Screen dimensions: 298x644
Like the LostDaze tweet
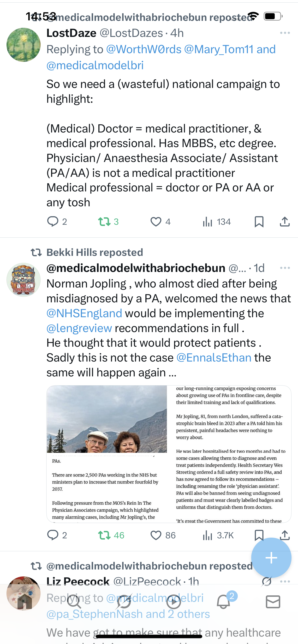[156, 222]
